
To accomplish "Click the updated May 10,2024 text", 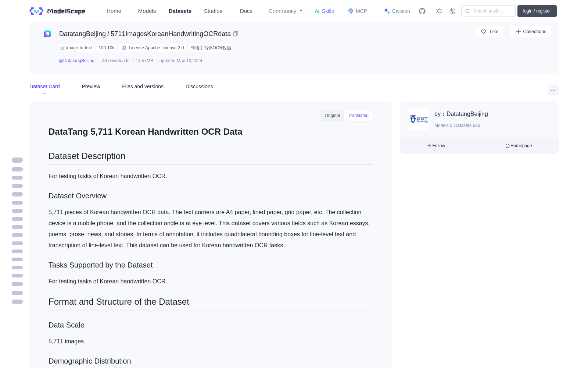I will [x=181, y=61].
